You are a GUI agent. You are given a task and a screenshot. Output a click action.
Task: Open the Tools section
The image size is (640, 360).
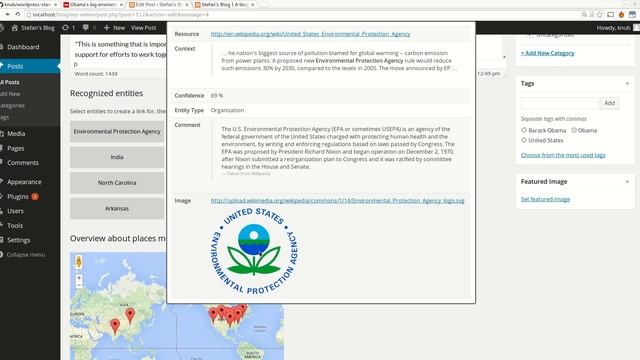coord(15,225)
